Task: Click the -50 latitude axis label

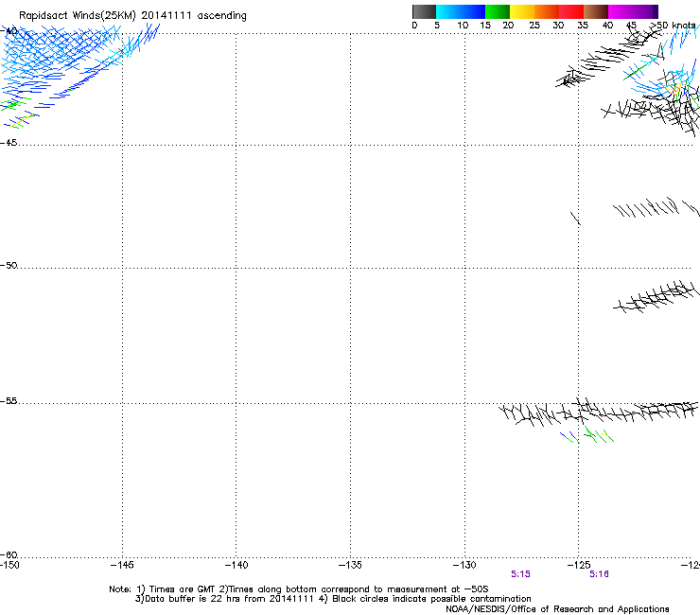Action: coord(9,265)
